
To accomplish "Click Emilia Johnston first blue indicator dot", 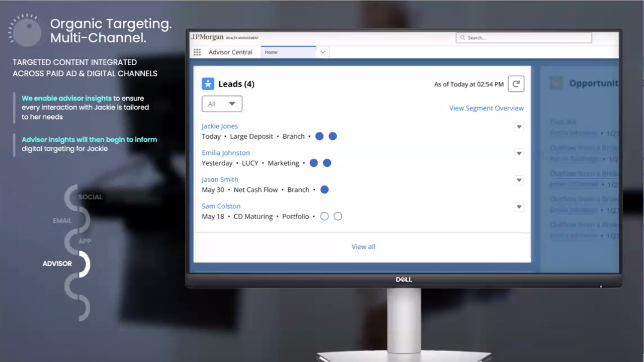I will 314,163.
